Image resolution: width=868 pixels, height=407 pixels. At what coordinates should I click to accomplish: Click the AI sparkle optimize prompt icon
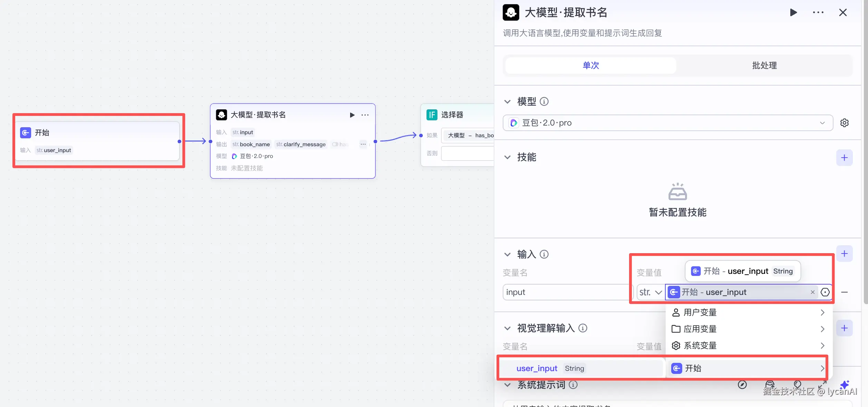844,384
